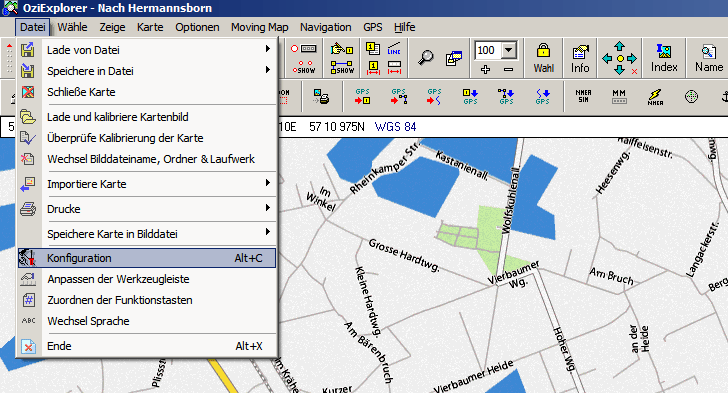Open the track point tools icon
The width and height of the screenshot is (728, 393).
304,48
